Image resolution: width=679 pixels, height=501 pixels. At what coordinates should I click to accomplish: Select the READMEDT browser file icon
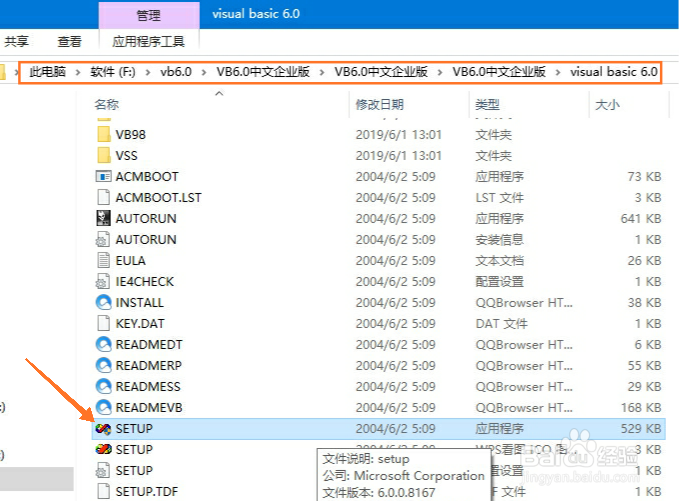(x=103, y=344)
